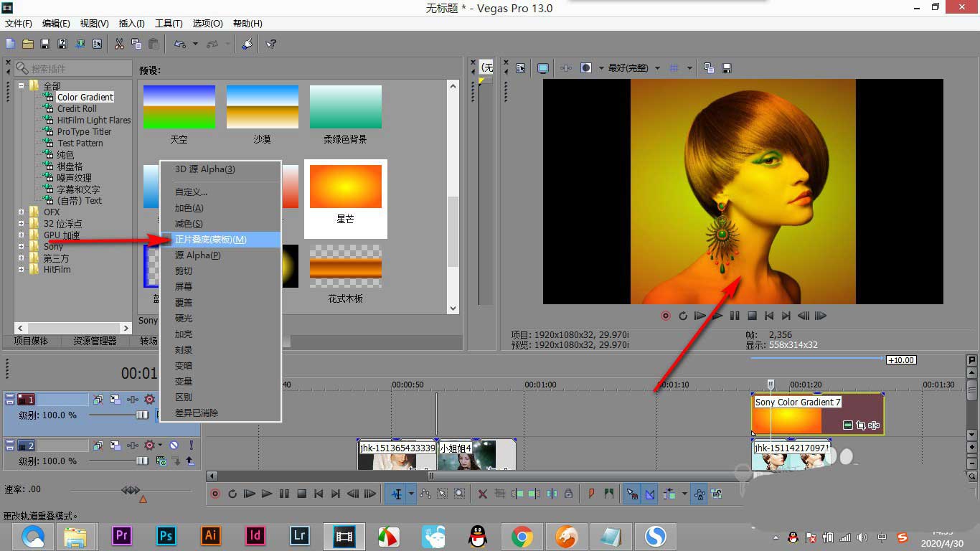This screenshot has height=551, width=980.
Task: Click timeline Play from Start button
Action: 250,494
